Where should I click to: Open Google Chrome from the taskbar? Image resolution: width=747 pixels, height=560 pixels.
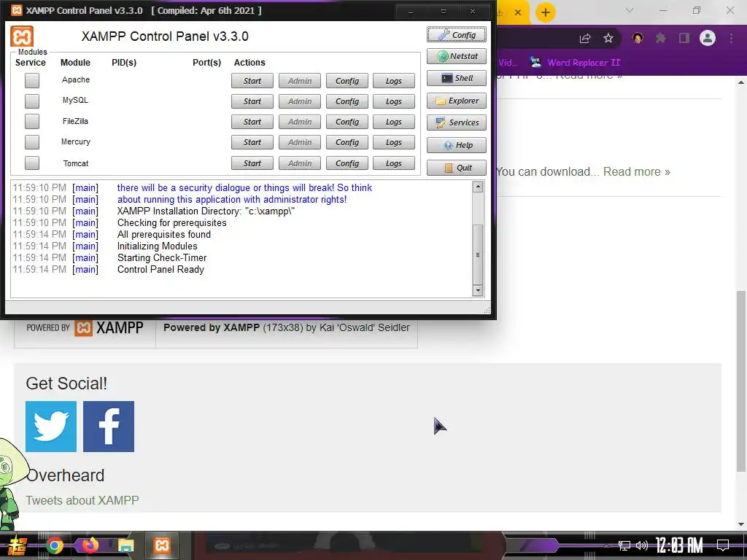[x=54, y=545]
